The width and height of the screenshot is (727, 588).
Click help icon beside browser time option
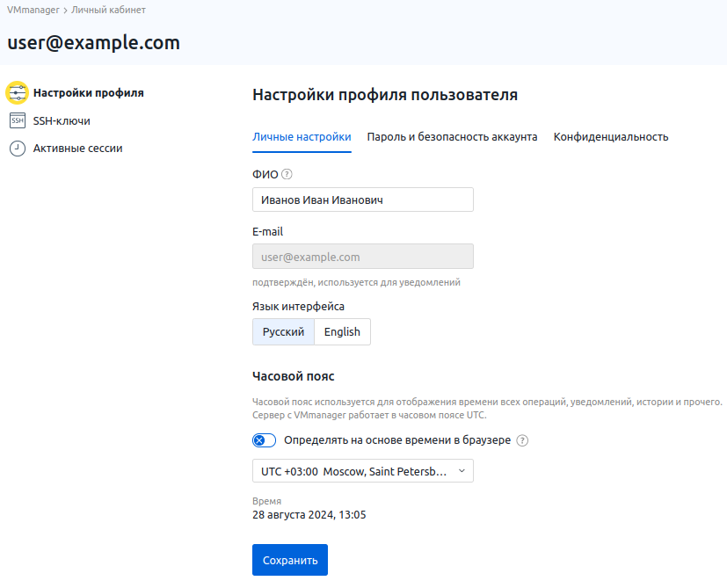coord(522,440)
